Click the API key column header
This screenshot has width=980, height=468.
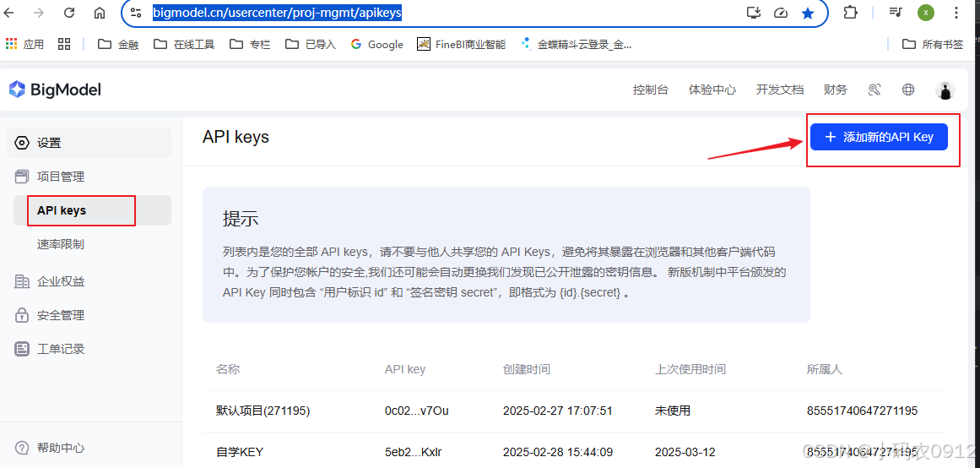[405, 369]
